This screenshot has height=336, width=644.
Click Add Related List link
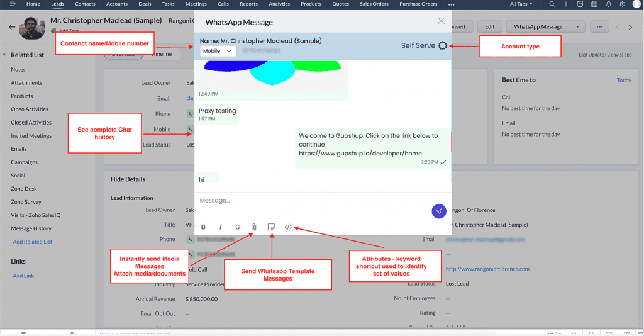(x=33, y=242)
